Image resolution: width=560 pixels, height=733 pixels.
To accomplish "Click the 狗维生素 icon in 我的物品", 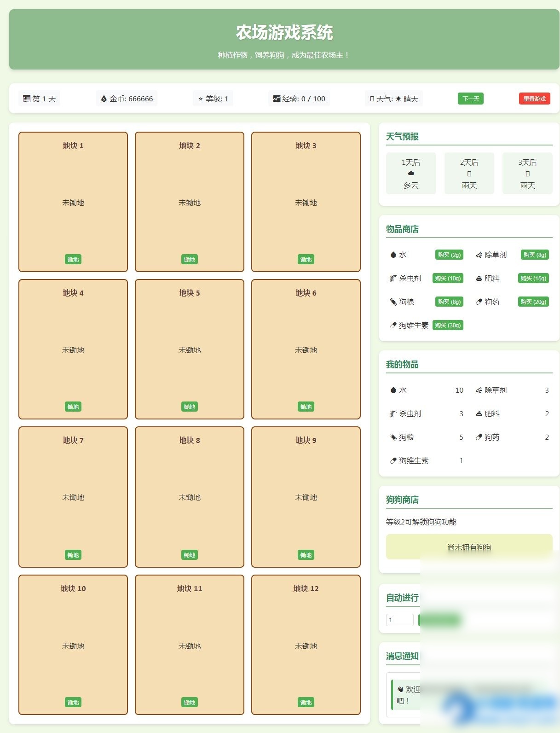I will tap(393, 460).
